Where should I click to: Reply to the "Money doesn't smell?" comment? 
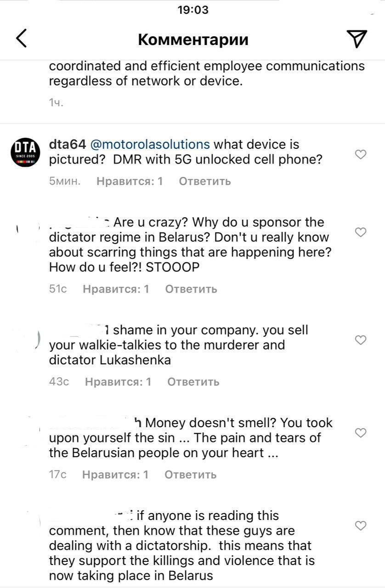pyautogui.click(x=190, y=475)
